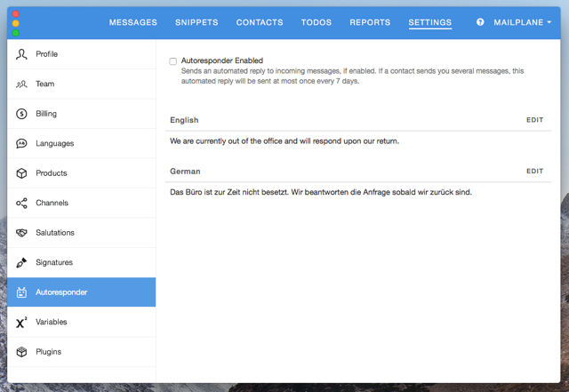The height and width of the screenshot is (392, 569).
Task: Click the Languages speech bubble icon
Action: coord(21,144)
